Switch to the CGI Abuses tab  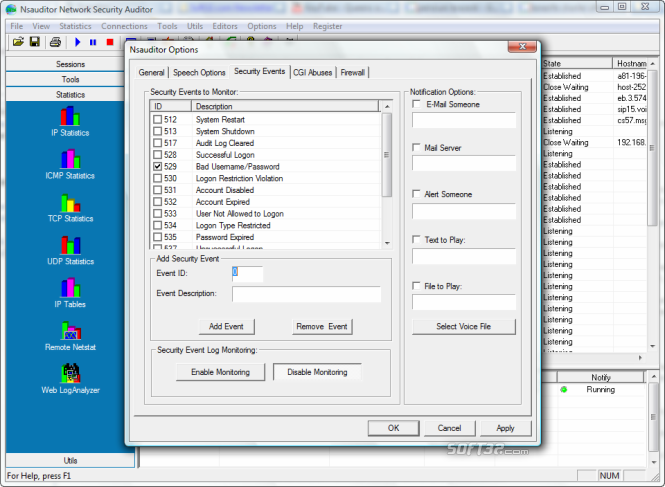tap(313, 73)
